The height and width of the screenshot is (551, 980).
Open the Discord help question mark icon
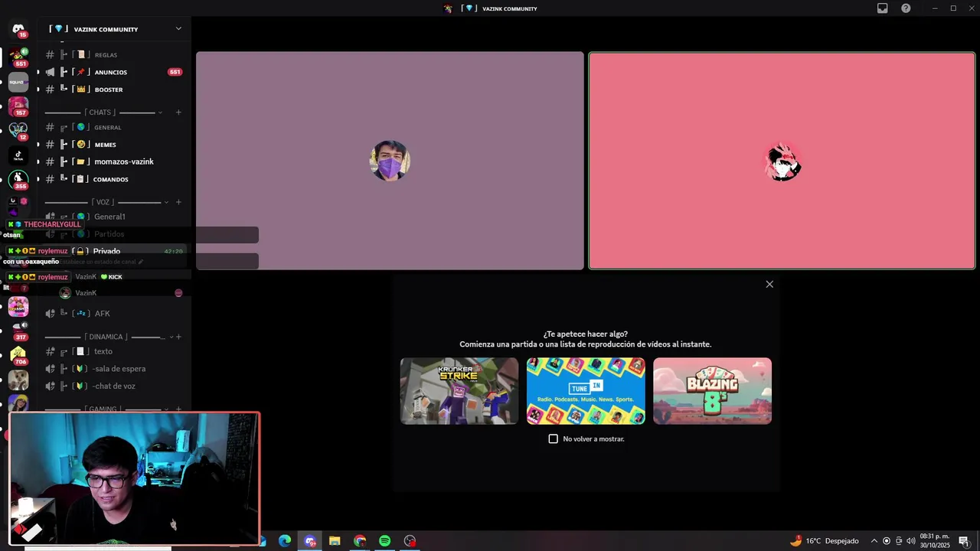(x=906, y=8)
